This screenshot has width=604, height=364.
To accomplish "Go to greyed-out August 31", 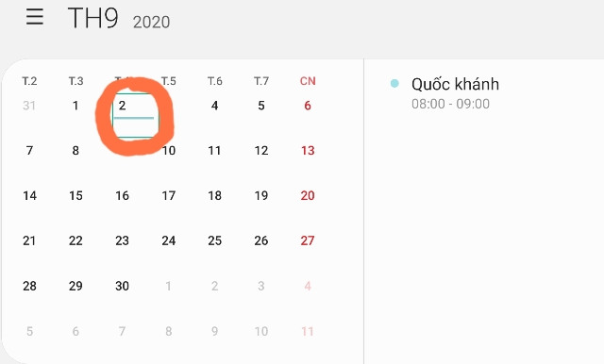I will click(x=29, y=106).
